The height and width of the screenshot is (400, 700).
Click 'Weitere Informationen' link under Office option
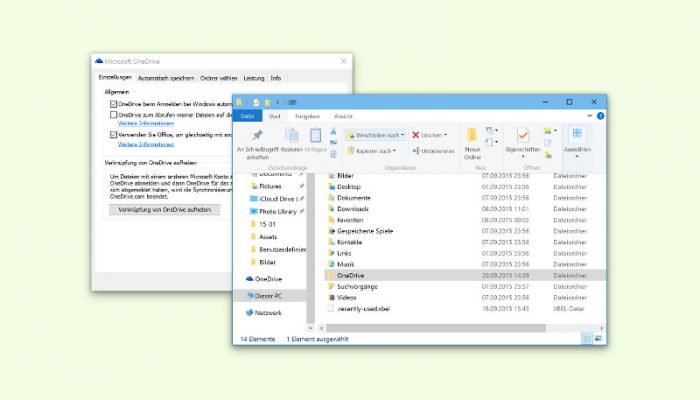[x=146, y=144]
